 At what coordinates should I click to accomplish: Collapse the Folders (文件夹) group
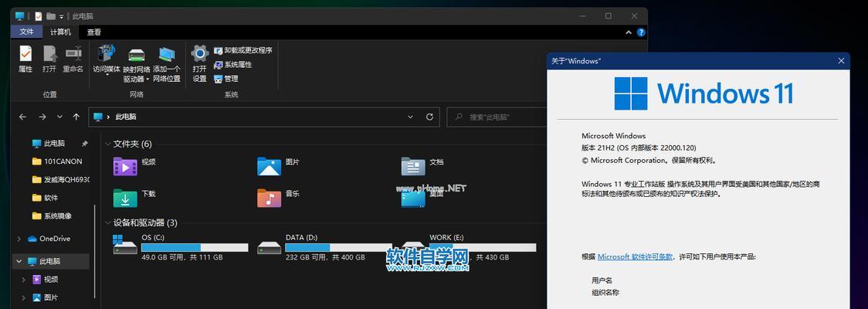click(108, 144)
